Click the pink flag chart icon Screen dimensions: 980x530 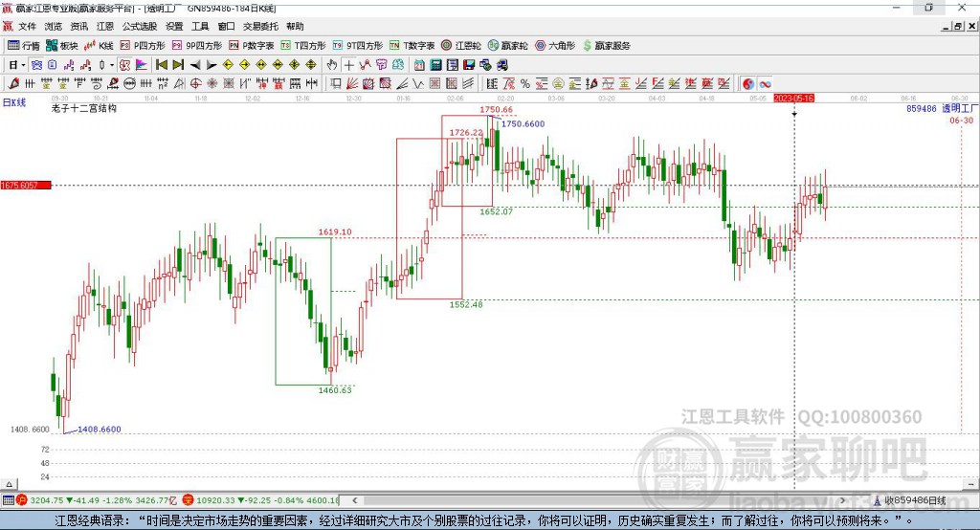pyautogui.click(x=142, y=65)
